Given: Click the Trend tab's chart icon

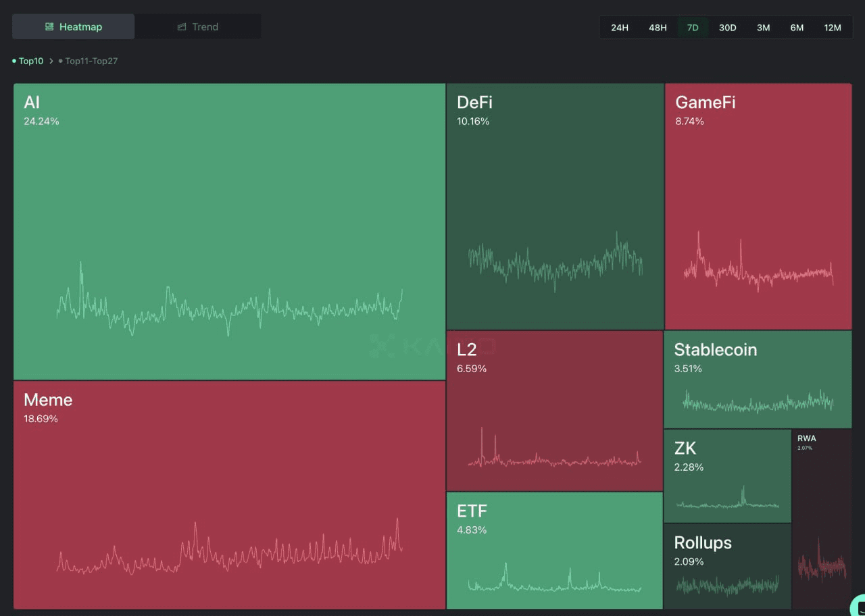Looking at the screenshot, I should [x=181, y=27].
